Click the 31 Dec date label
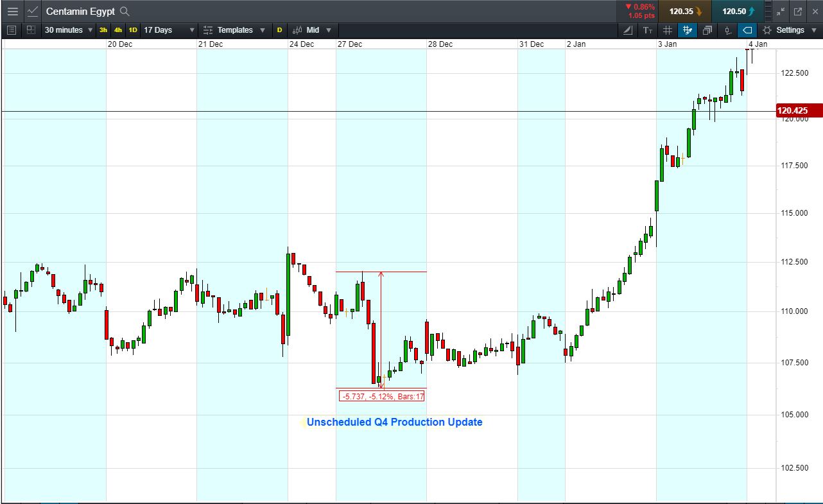The height and width of the screenshot is (504, 823). (x=532, y=44)
